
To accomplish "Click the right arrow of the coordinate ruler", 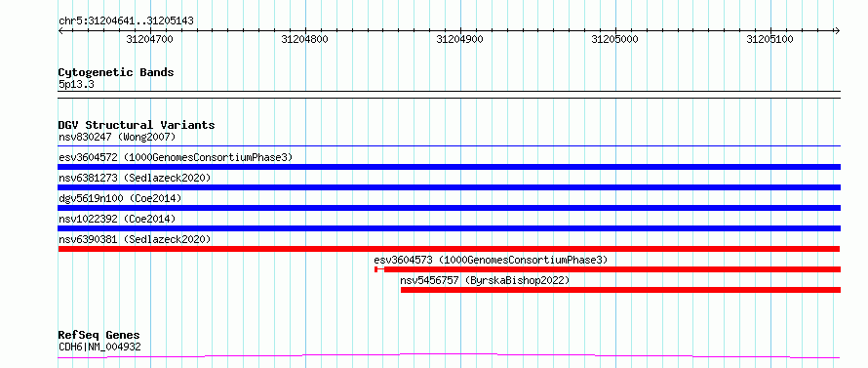I will click(x=837, y=30).
